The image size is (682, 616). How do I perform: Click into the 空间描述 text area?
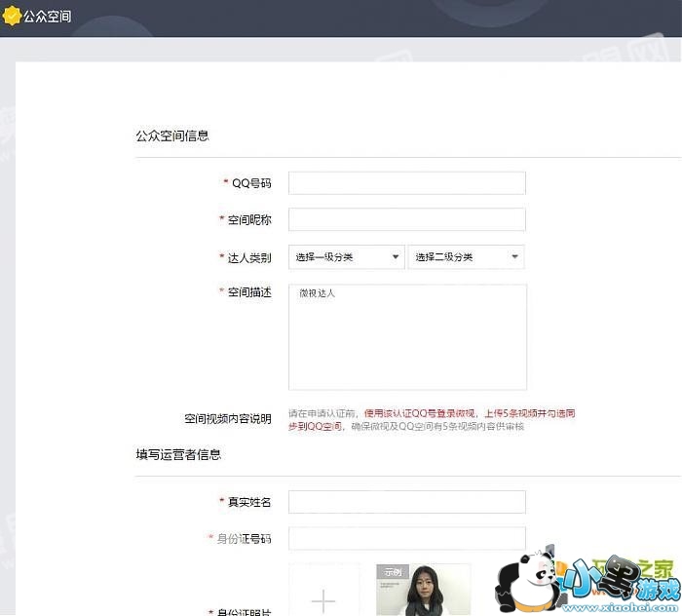(407, 336)
